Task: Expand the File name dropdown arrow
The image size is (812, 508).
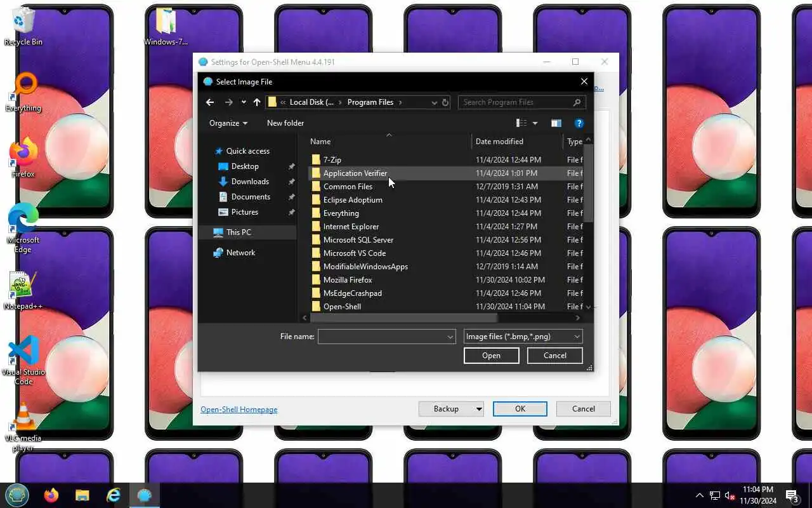Action: point(450,337)
